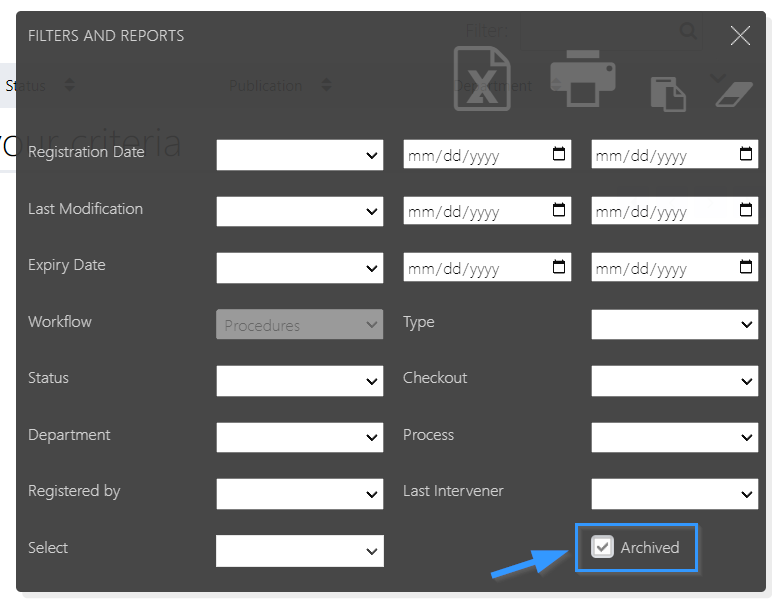Screen dimensions: 784x612
Task: Open the Last Intervener dropdown
Action: click(674, 494)
